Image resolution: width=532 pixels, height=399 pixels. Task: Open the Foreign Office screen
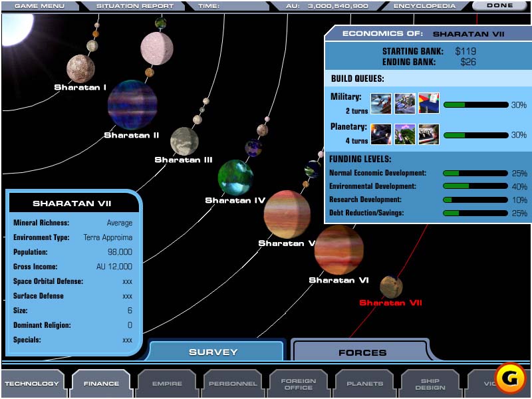pyautogui.click(x=299, y=384)
